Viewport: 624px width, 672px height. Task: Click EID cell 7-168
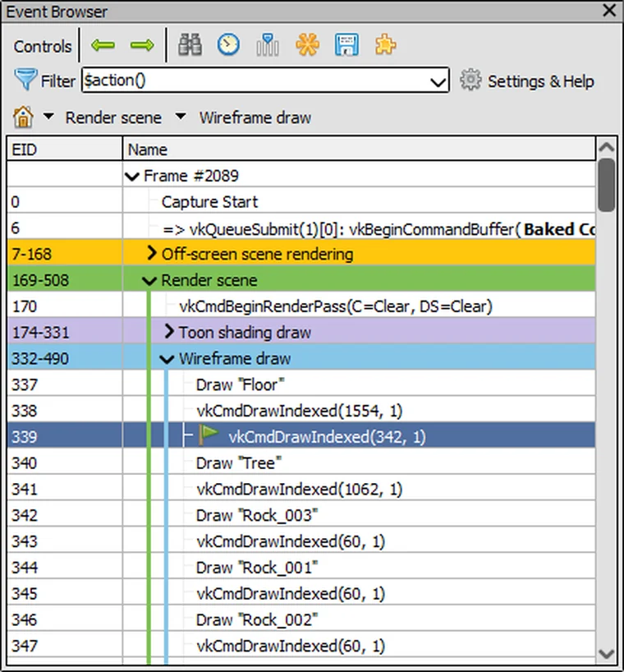tap(65, 254)
